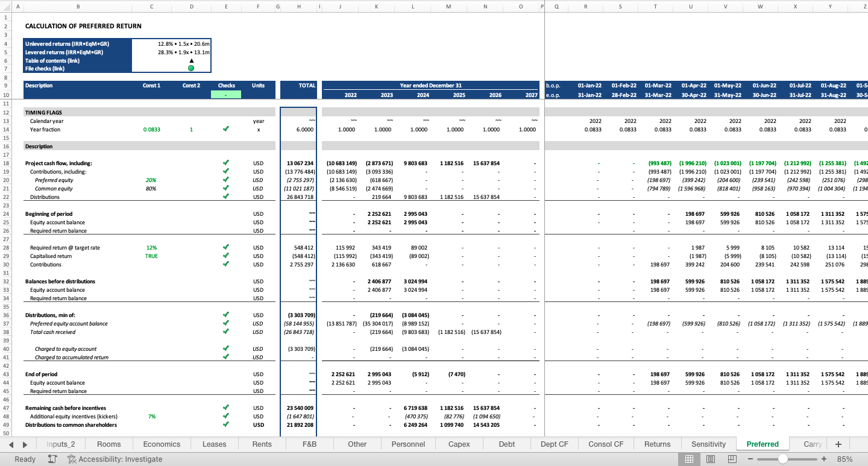
Task: Open Accessibility: Investigate in status bar
Action: [x=115, y=459]
